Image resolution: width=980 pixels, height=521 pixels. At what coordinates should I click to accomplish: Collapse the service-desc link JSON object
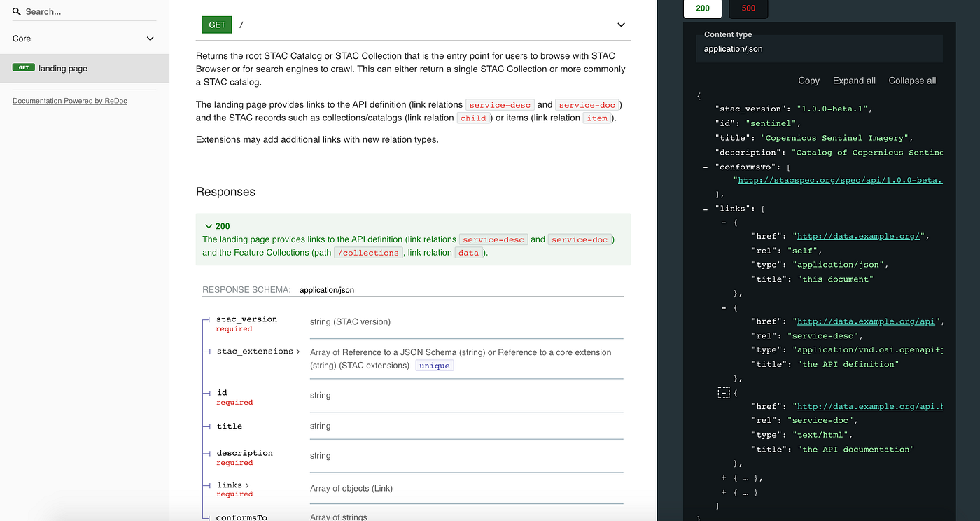[724, 307]
